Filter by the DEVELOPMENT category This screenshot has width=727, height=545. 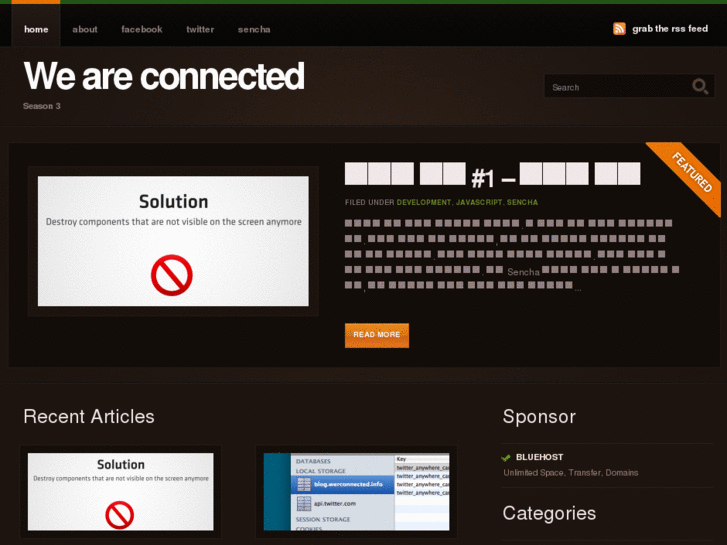click(x=424, y=202)
